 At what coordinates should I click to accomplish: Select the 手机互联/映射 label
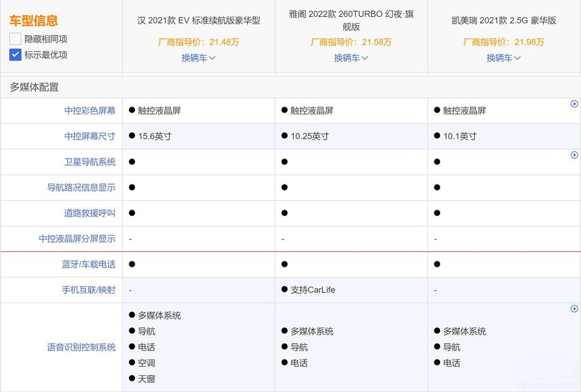tap(88, 290)
